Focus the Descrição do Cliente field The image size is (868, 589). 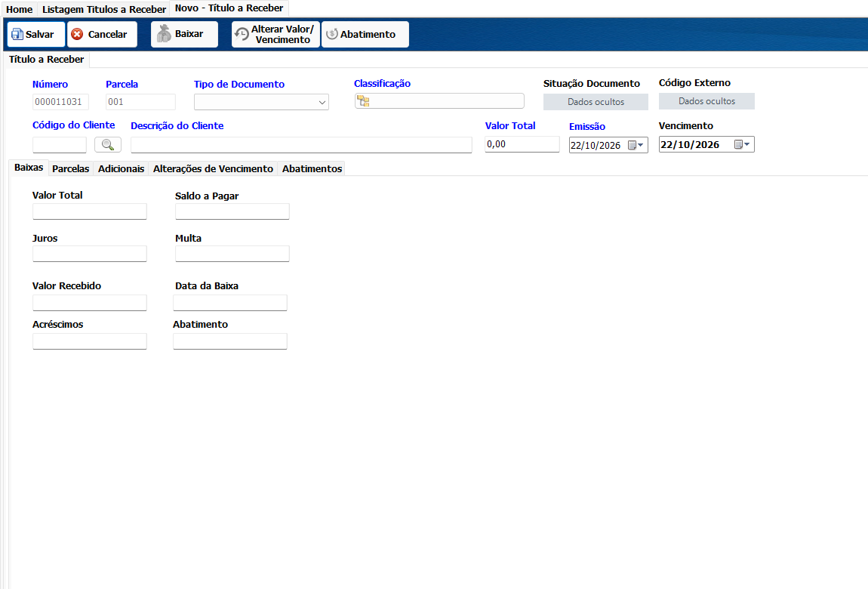[301, 144]
